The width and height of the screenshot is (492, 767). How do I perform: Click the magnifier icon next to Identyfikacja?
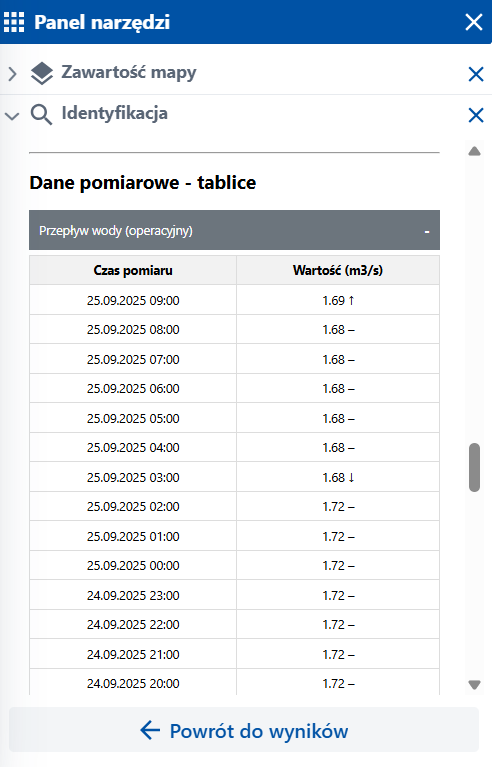click(x=41, y=114)
